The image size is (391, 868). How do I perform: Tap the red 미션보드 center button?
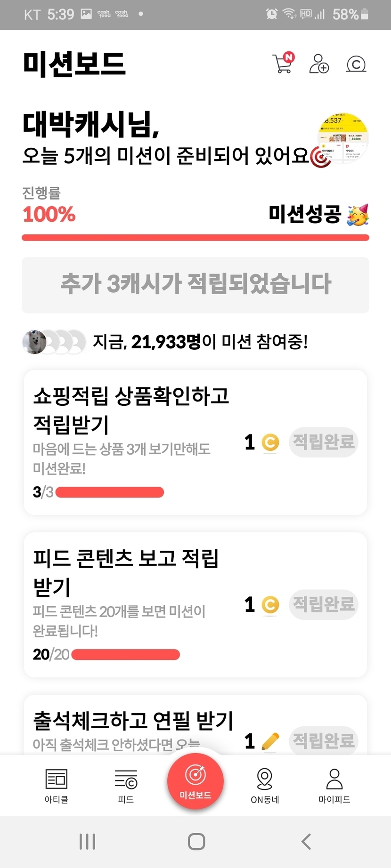[195, 780]
